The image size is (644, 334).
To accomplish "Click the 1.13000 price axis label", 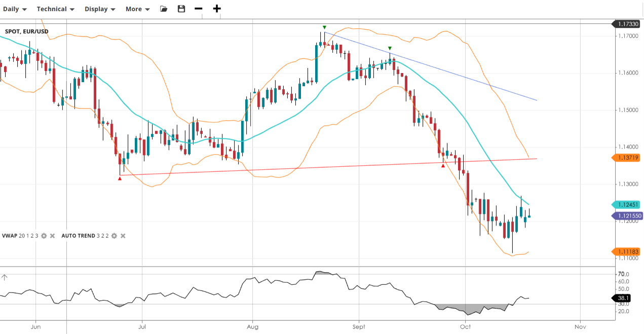I will click(627, 184).
